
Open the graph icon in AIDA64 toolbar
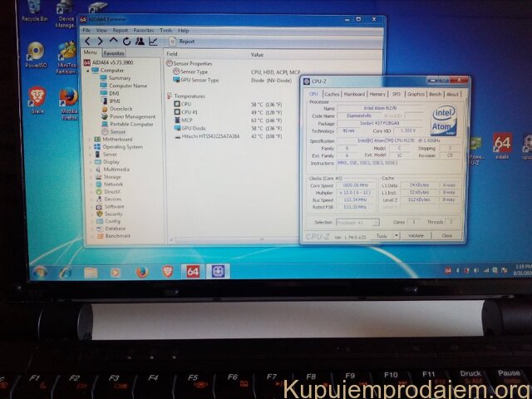(153, 41)
